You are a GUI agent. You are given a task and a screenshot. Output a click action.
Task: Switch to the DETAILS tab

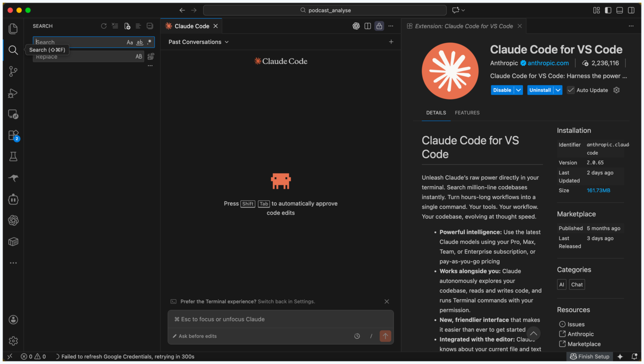[x=436, y=113]
